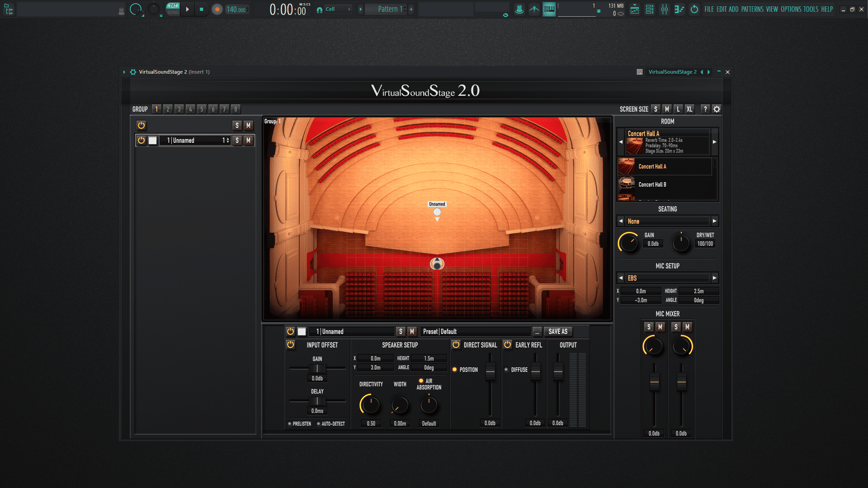Open the Playlist view icon

pos(635,9)
